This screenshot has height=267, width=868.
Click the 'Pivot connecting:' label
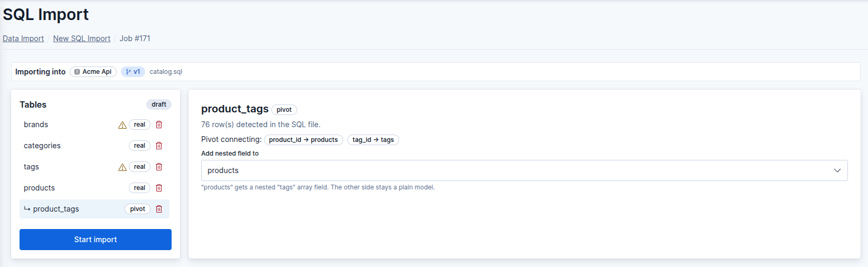(x=231, y=139)
